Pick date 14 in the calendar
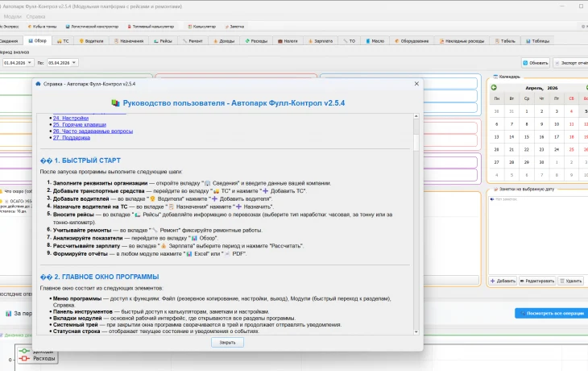The image size is (588, 371). pos(511,136)
